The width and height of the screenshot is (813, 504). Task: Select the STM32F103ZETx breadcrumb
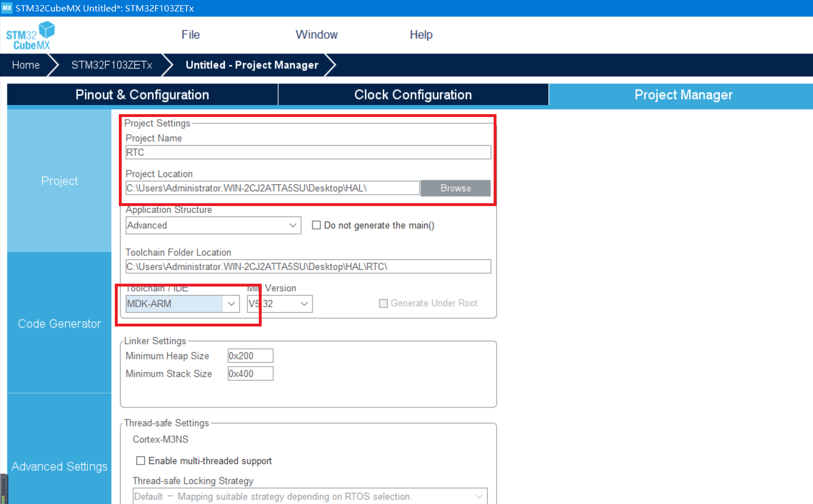tap(112, 65)
